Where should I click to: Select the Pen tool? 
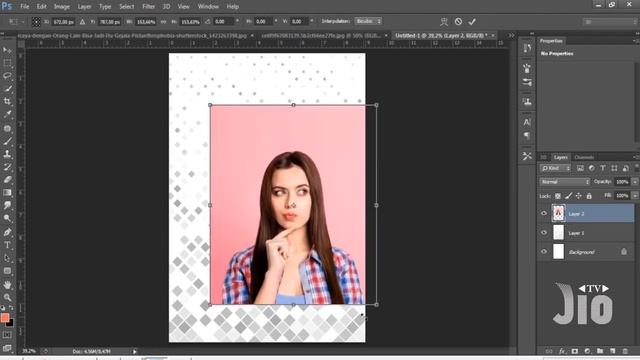point(7,232)
